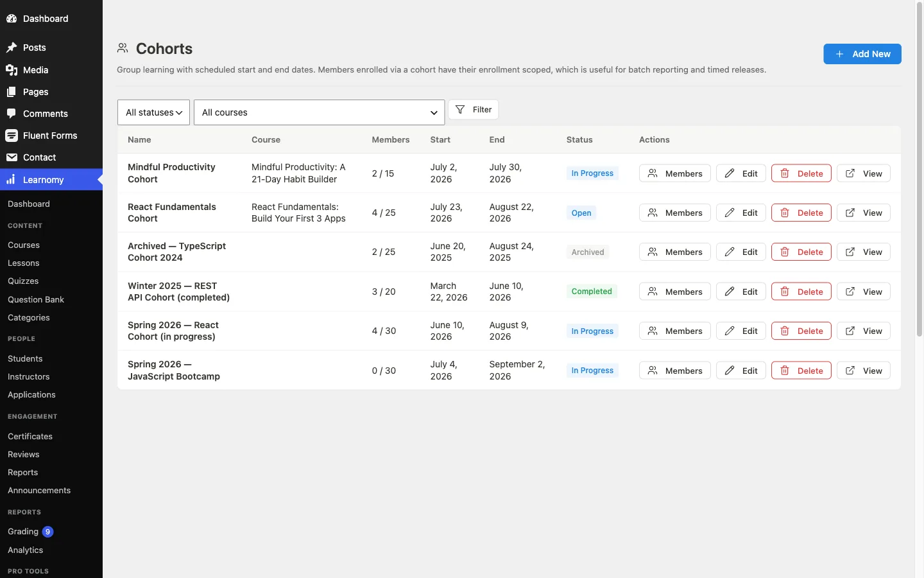
Task: Click the Comments bubble icon
Action: point(12,114)
